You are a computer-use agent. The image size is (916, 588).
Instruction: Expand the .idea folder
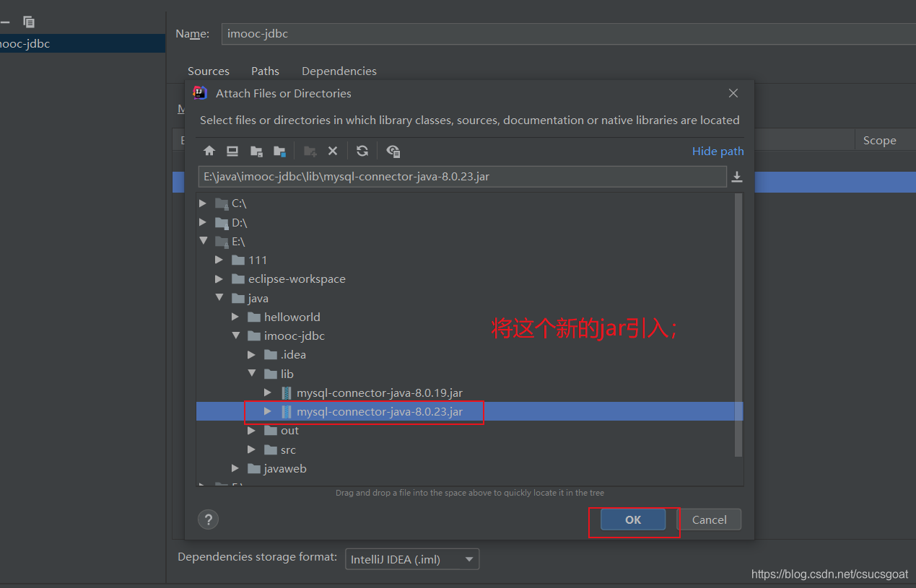(x=251, y=354)
